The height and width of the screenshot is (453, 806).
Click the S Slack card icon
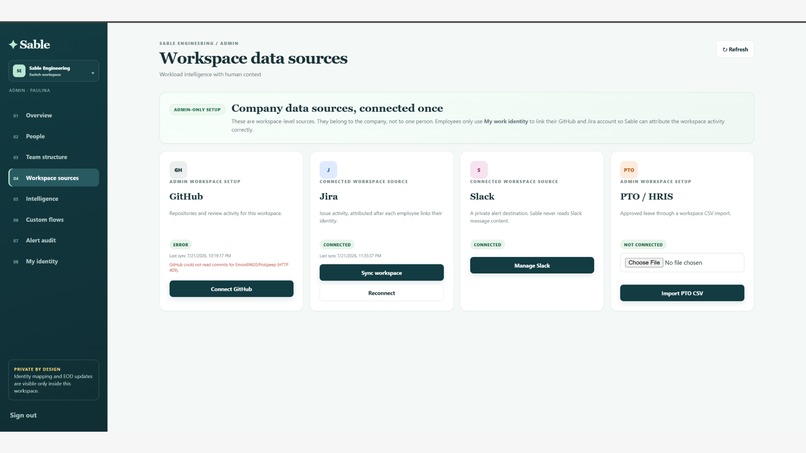(x=479, y=170)
